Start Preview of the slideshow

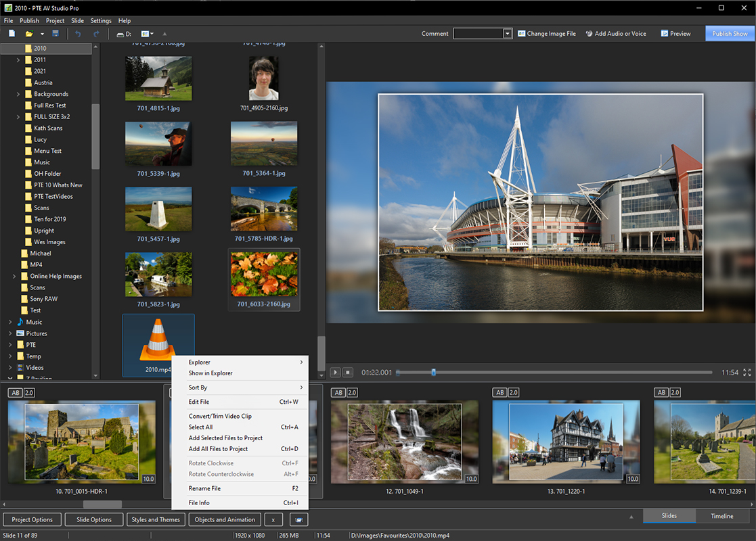point(675,34)
